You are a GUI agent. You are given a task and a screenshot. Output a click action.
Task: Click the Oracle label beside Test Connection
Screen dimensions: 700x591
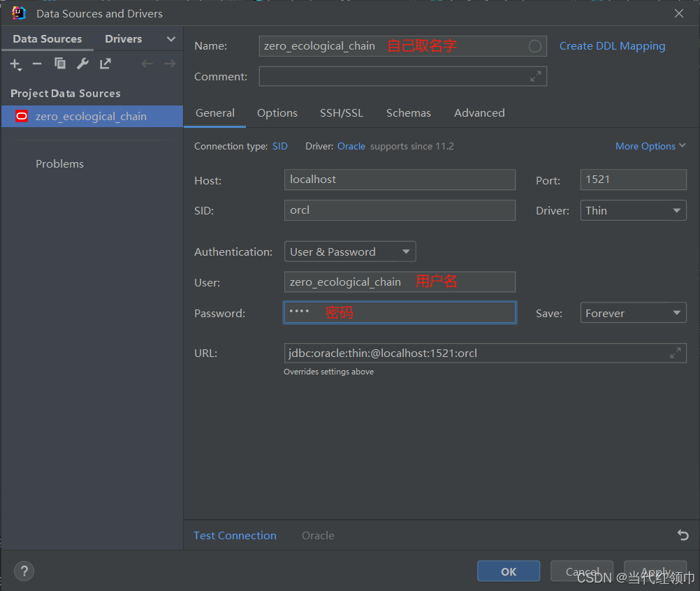tap(318, 535)
